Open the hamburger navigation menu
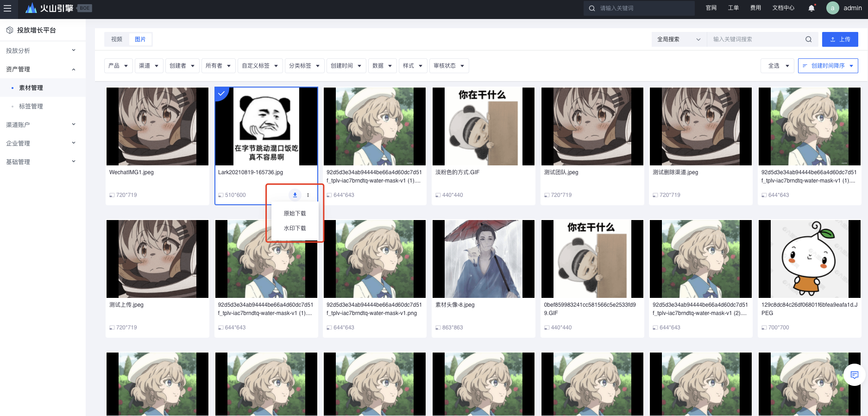Image resolution: width=868 pixels, height=416 pixels. (7, 8)
